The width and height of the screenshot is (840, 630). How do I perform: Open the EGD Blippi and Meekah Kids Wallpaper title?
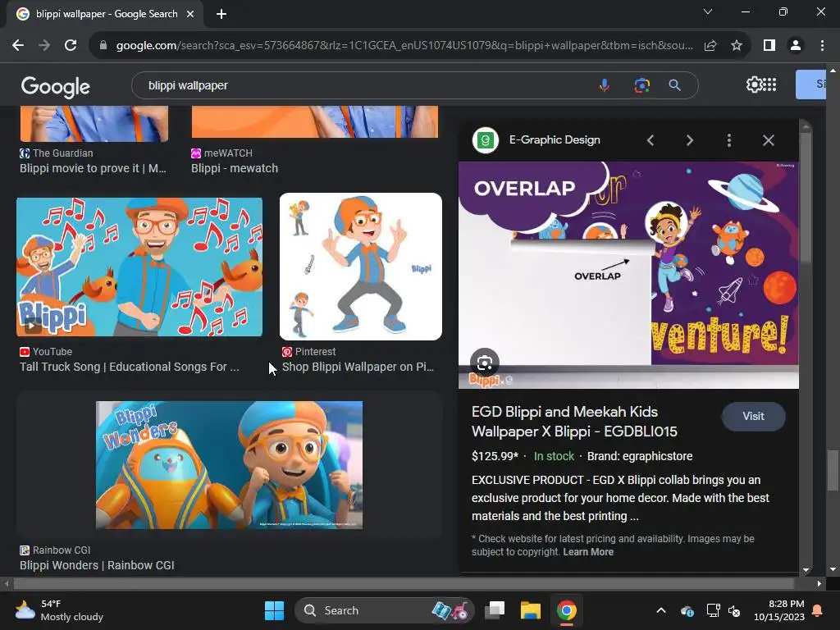click(x=574, y=422)
